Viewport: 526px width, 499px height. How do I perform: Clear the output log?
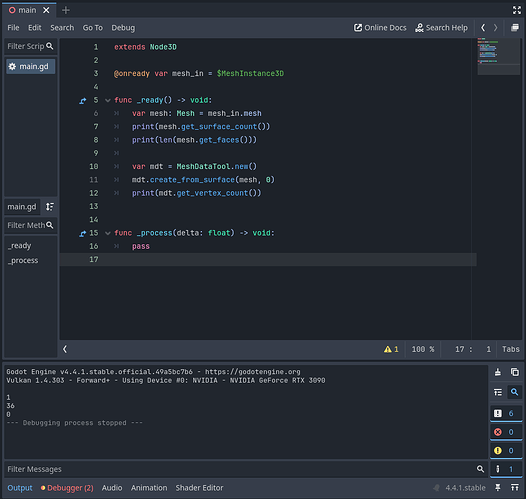pyautogui.click(x=498, y=372)
